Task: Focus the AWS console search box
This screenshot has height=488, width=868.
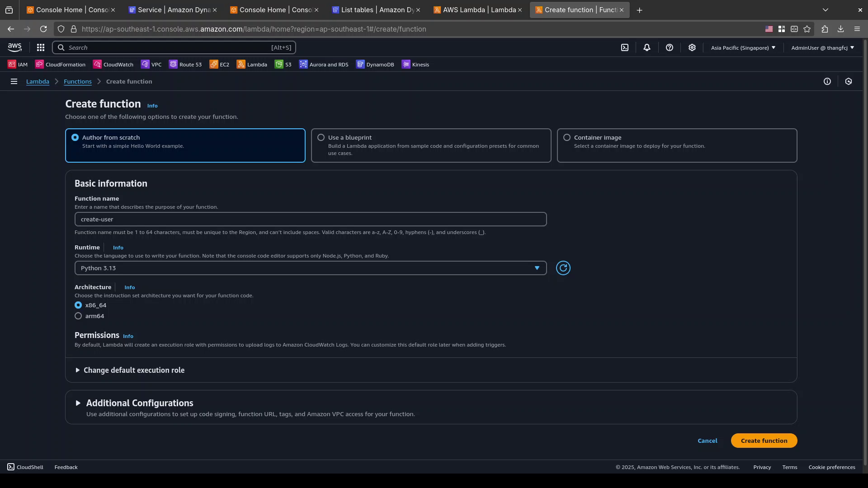Action: pos(174,47)
